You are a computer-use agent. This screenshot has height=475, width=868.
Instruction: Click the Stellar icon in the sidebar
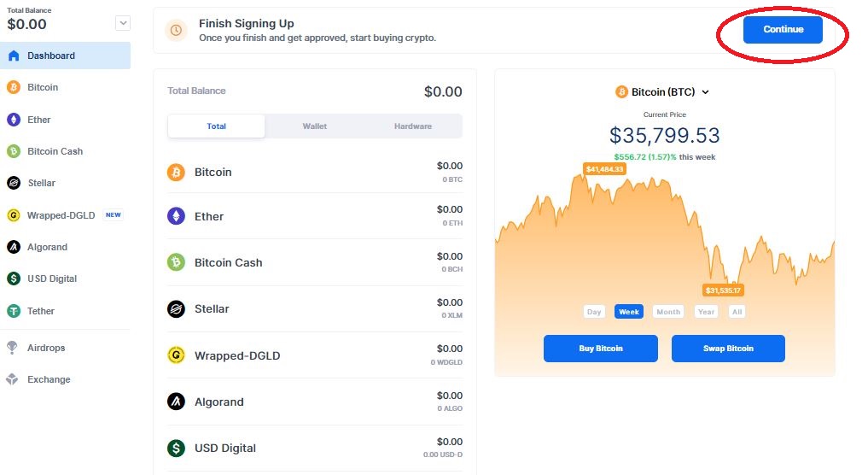[14, 183]
